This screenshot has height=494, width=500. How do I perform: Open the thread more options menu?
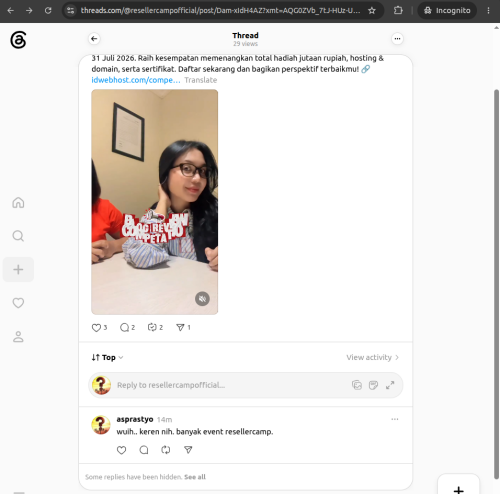pos(397,39)
